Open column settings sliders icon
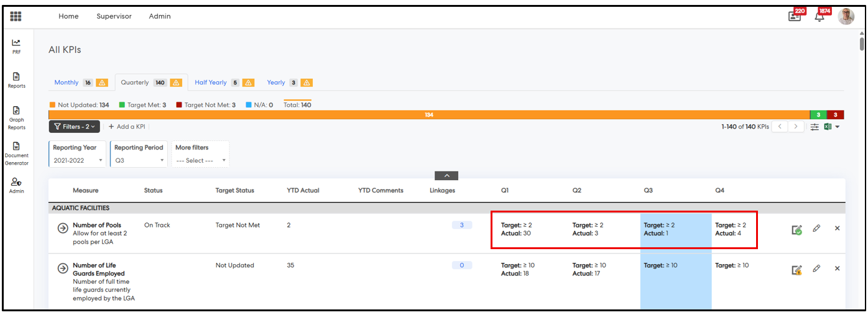The height and width of the screenshot is (315, 868). (x=815, y=127)
